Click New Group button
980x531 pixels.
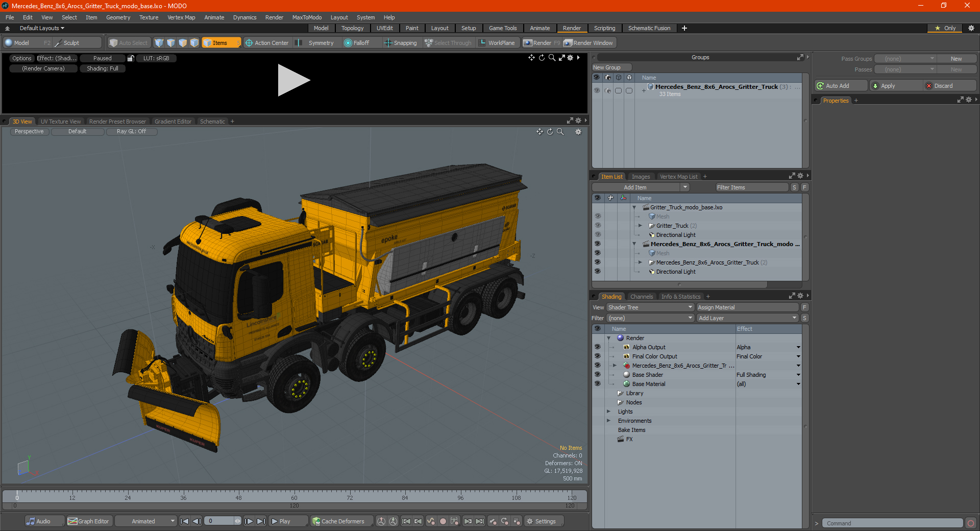[x=611, y=67]
